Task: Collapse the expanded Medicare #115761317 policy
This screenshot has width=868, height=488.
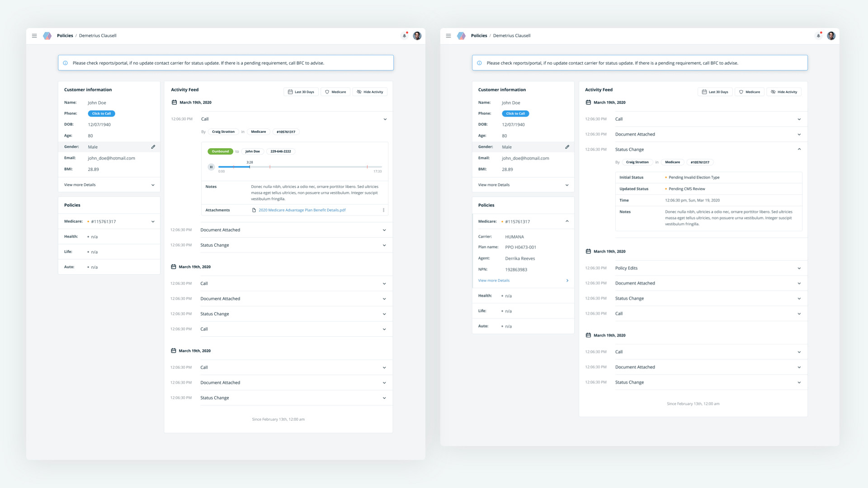Action: tap(567, 221)
